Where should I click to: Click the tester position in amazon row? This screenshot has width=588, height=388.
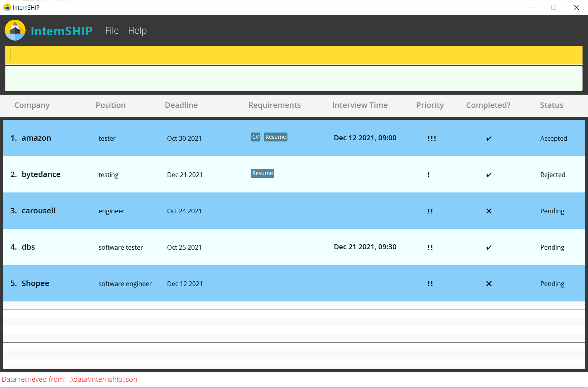tap(107, 138)
